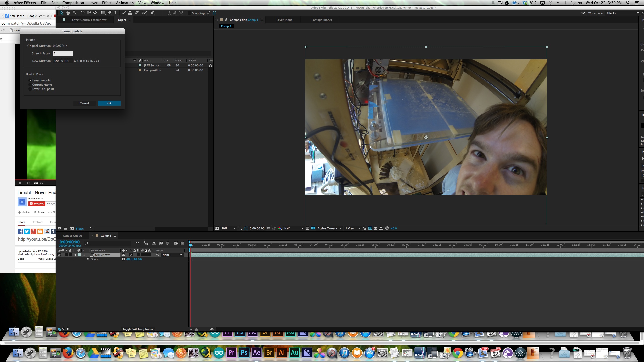Screen dimensions: 644x362
Task: Click Delete trash icon in Project panel
Action: pos(91,229)
